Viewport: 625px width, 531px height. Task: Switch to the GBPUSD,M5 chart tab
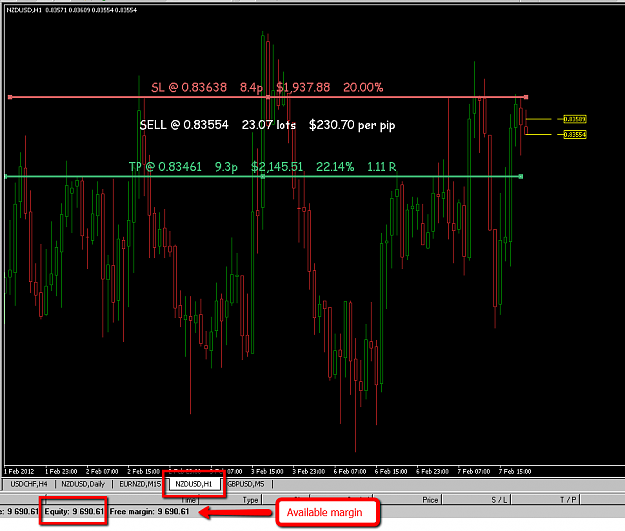pyautogui.click(x=246, y=484)
